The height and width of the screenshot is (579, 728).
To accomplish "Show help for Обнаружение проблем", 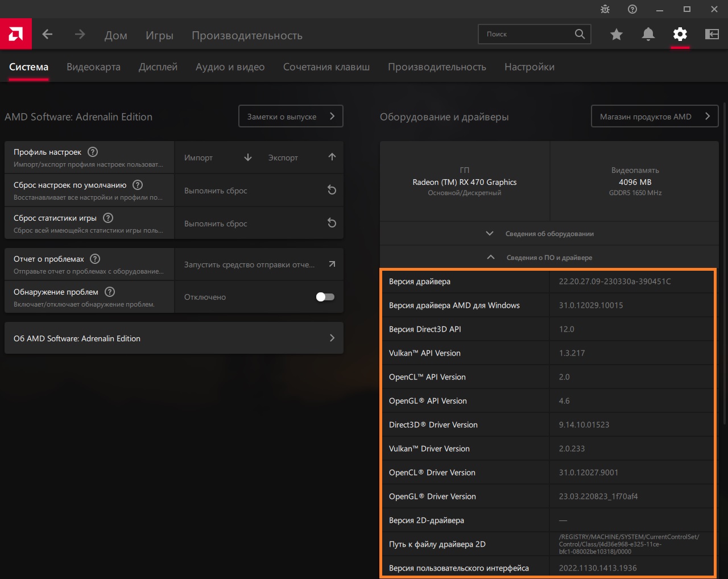I will (110, 292).
